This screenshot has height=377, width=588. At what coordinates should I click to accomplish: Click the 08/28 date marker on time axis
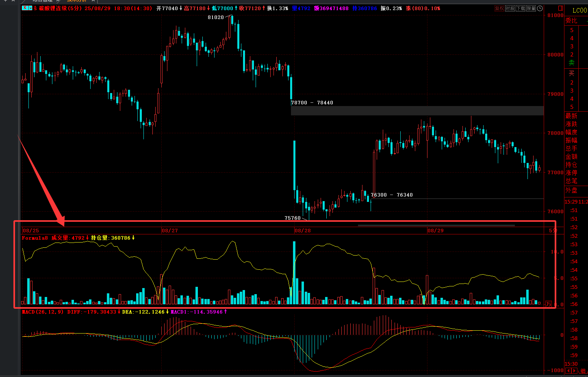pyautogui.click(x=303, y=230)
